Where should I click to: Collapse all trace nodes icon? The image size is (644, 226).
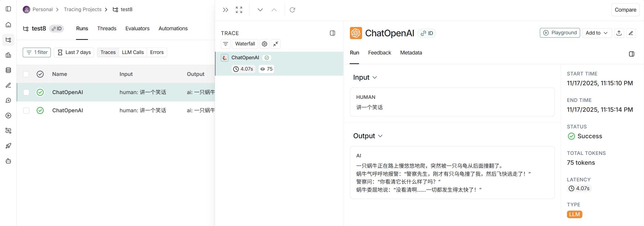(x=276, y=44)
